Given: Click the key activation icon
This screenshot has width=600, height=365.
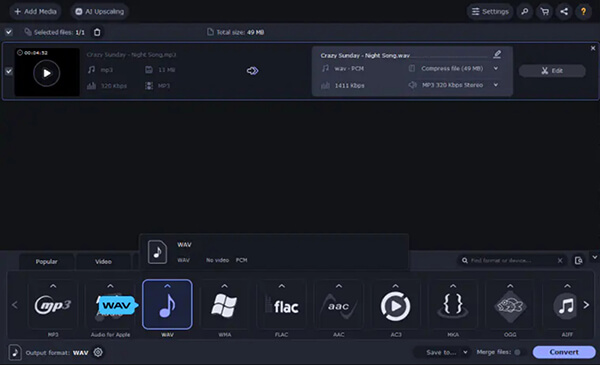Looking at the screenshot, I should click(x=525, y=11).
